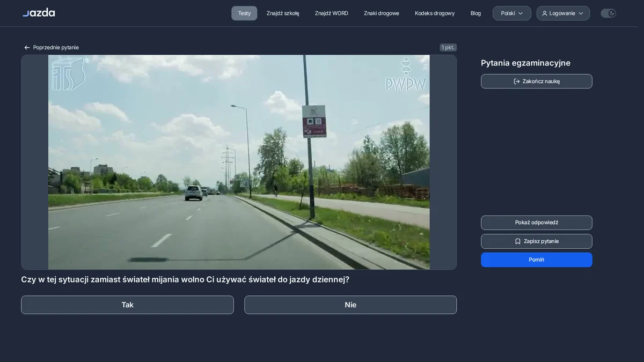The width and height of the screenshot is (644, 362).
Task: Click the Jazda logo
Action: coord(39,12)
